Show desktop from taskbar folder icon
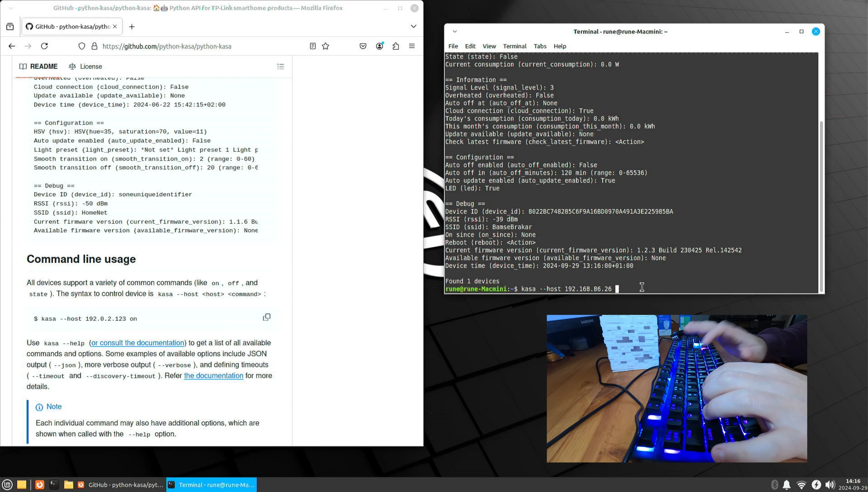 tap(22, 484)
